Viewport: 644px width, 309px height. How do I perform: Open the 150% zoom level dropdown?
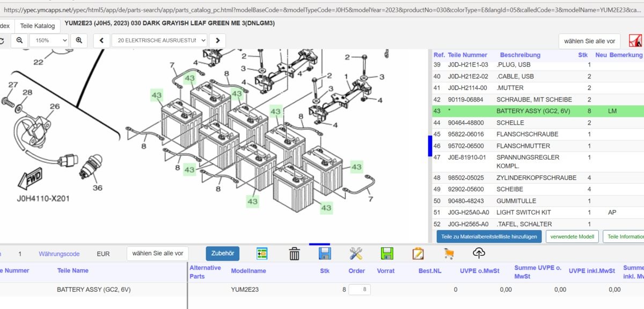[x=49, y=40]
